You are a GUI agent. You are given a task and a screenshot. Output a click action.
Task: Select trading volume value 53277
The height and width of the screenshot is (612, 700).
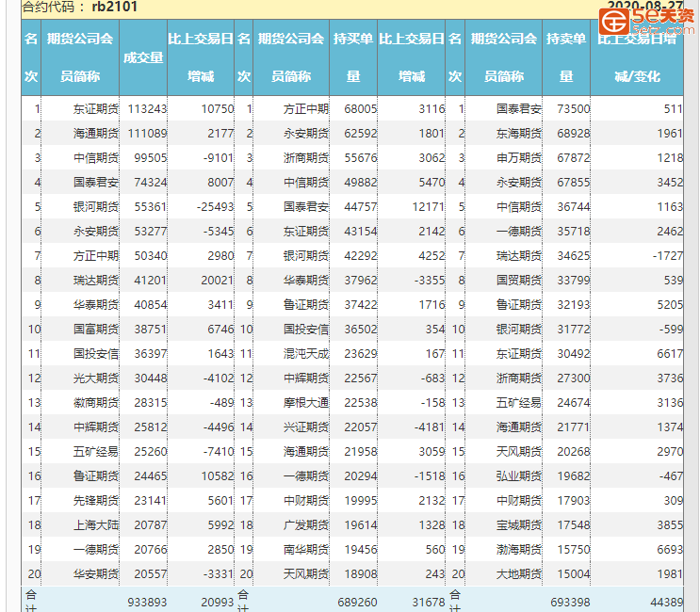(x=151, y=232)
